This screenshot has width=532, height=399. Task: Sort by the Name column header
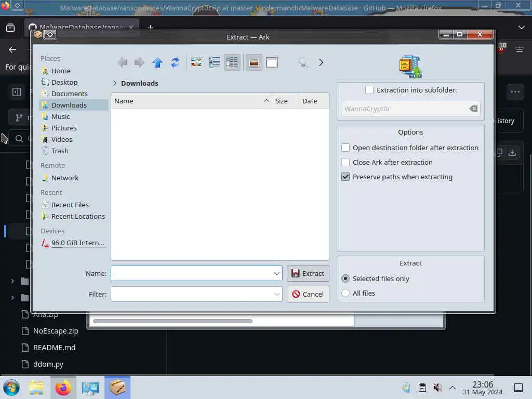191,101
